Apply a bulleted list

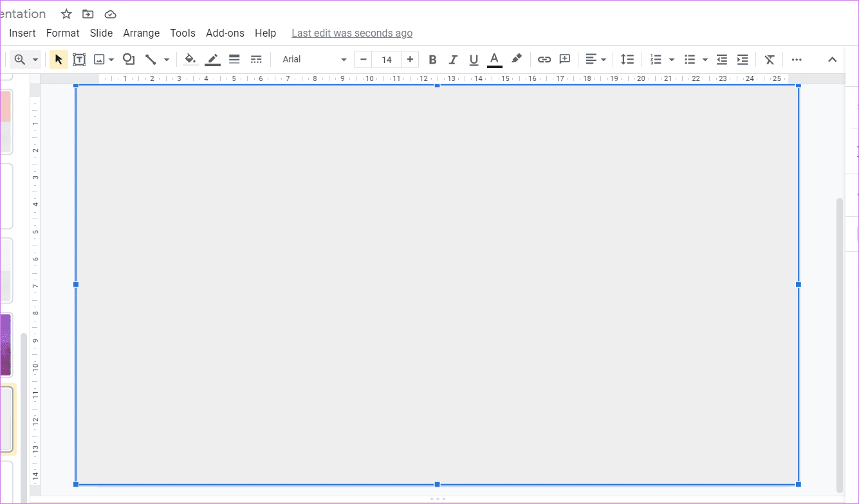click(x=690, y=60)
